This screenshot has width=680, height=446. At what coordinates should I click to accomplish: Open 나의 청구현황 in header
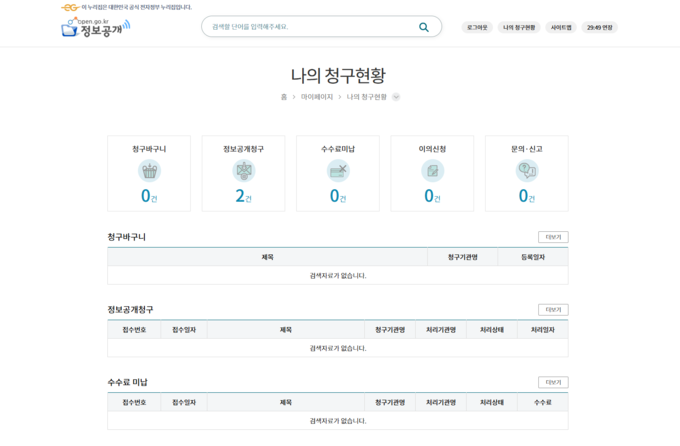tap(519, 27)
